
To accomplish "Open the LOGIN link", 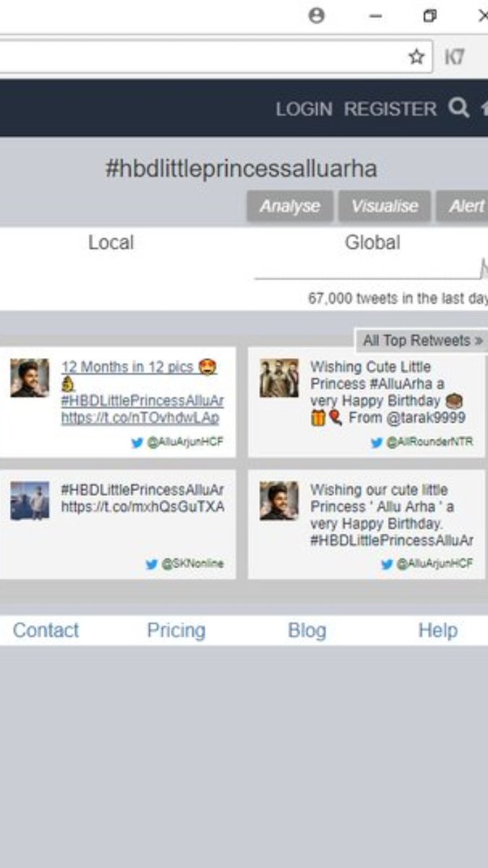I will coord(304,109).
